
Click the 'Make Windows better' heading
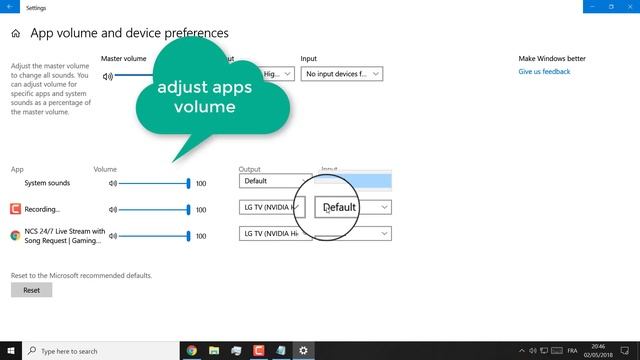click(552, 58)
